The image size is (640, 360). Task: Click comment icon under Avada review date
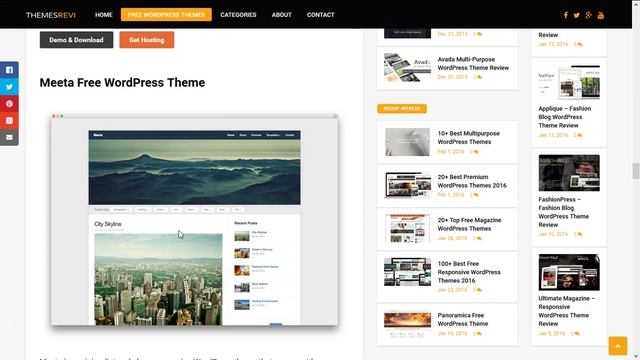[478, 77]
